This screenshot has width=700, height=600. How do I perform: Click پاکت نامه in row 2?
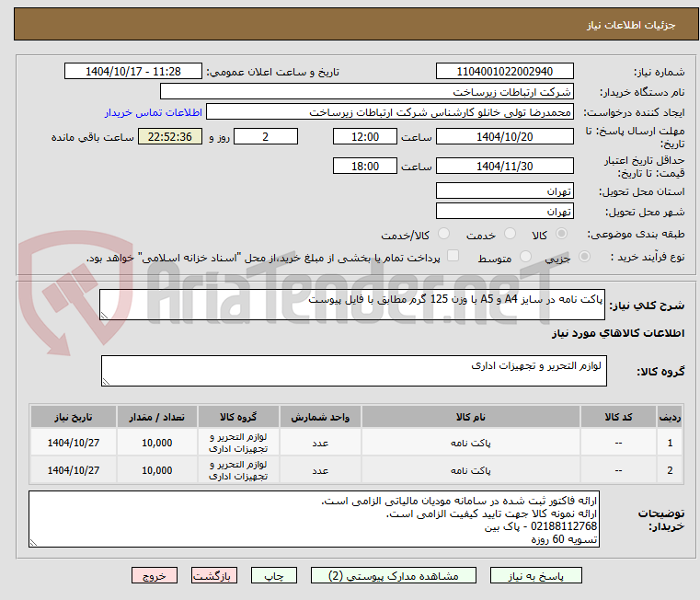(471, 470)
